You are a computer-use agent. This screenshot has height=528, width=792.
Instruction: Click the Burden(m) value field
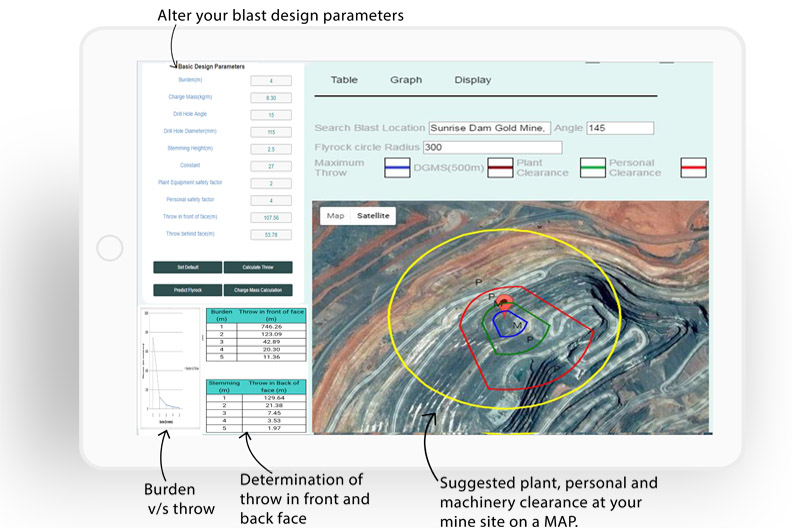pyautogui.click(x=270, y=80)
